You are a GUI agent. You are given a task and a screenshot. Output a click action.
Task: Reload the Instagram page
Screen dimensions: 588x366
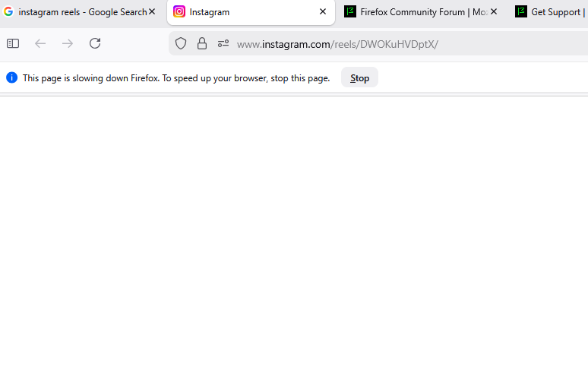click(95, 43)
